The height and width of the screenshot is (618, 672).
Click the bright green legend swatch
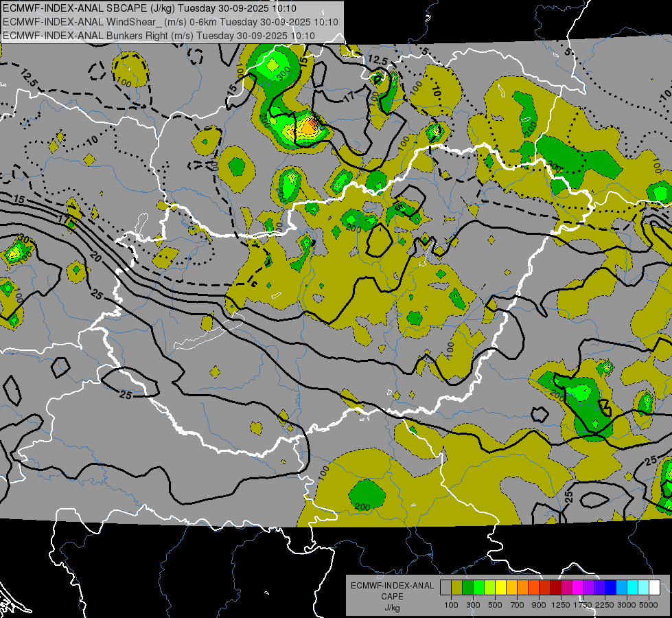[478, 588]
